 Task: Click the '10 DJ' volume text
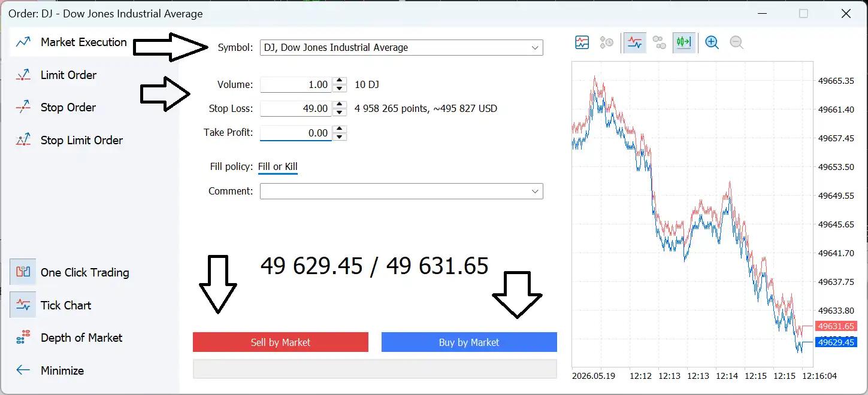coord(367,84)
